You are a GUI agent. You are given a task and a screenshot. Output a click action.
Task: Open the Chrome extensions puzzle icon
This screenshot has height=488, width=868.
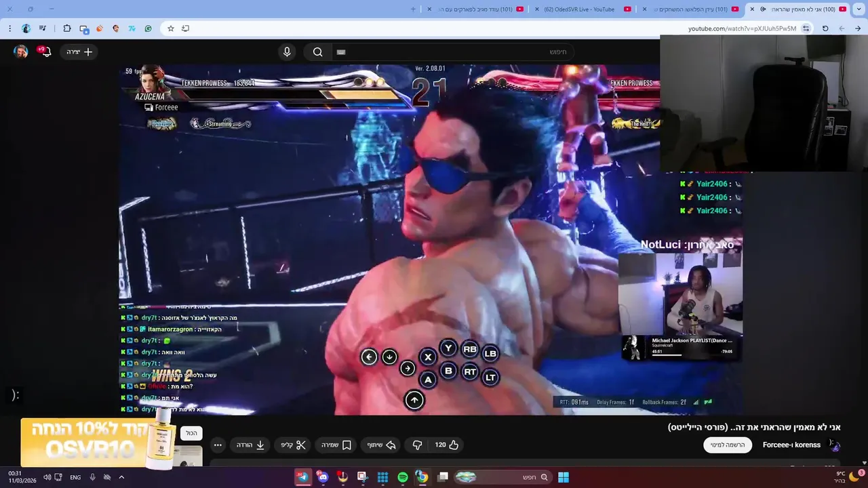[67, 28]
